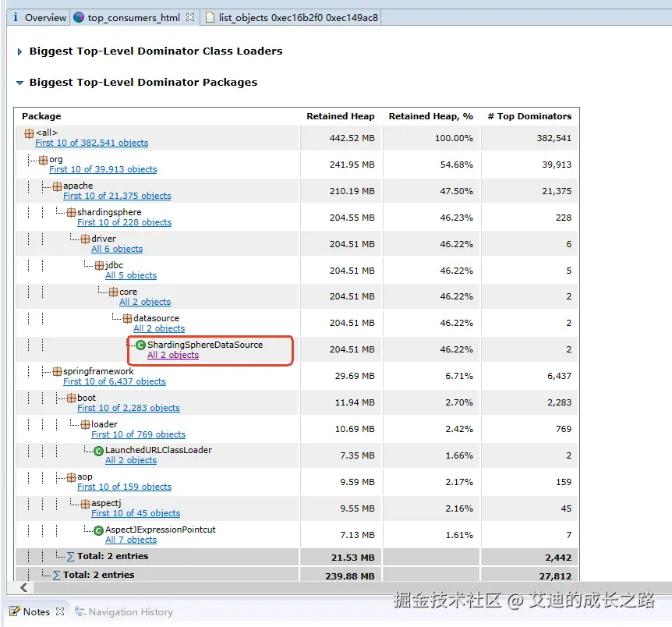
Task: Click the sigma icon beside 239.88 MB total
Action: (57, 575)
